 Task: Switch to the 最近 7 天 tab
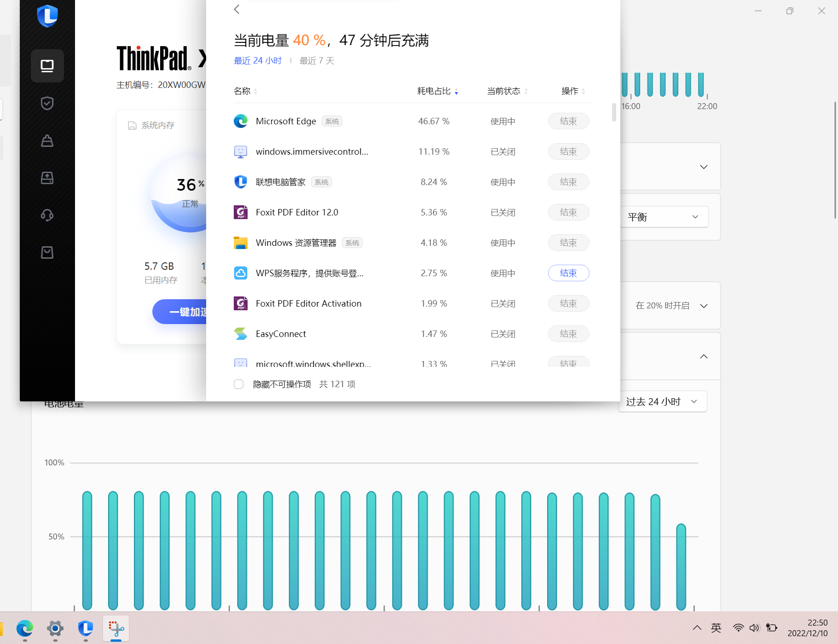[x=317, y=61]
